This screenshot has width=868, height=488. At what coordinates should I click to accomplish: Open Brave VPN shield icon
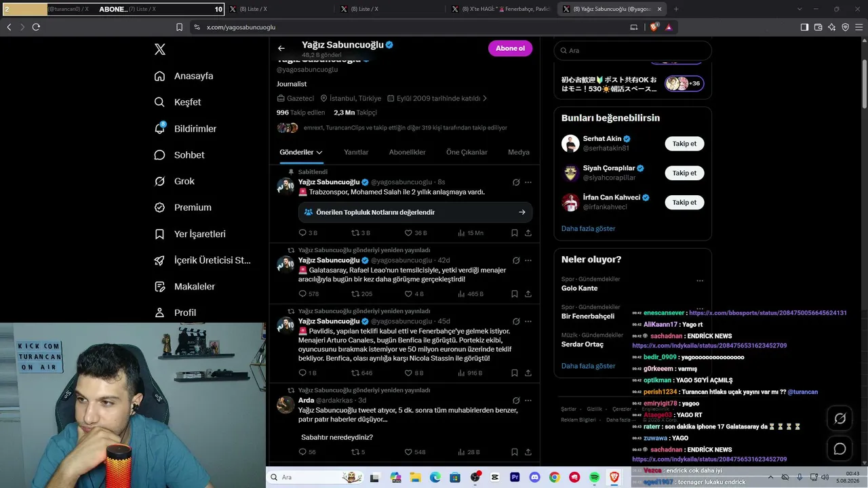[846, 27]
